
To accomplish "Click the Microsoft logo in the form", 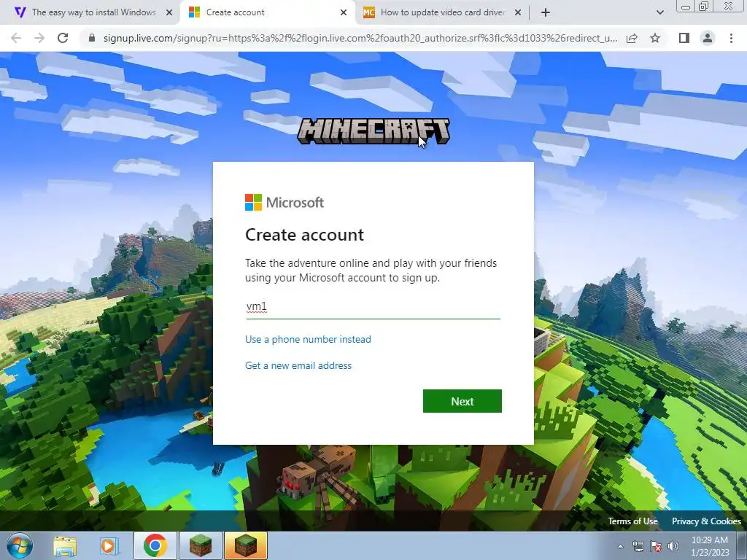I will click(285, 203).
